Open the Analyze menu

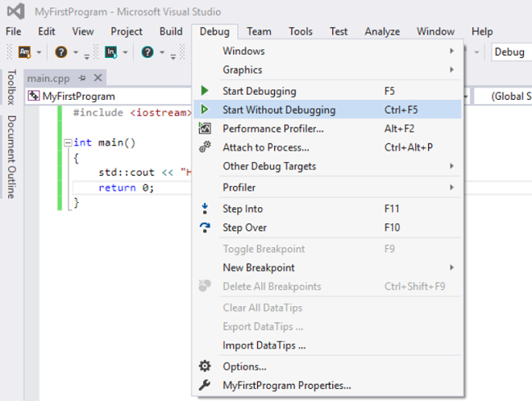tap(381, 31)
